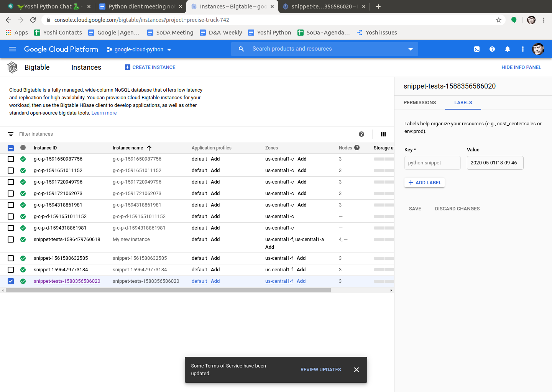Reload the page in browser

[33, 20]
